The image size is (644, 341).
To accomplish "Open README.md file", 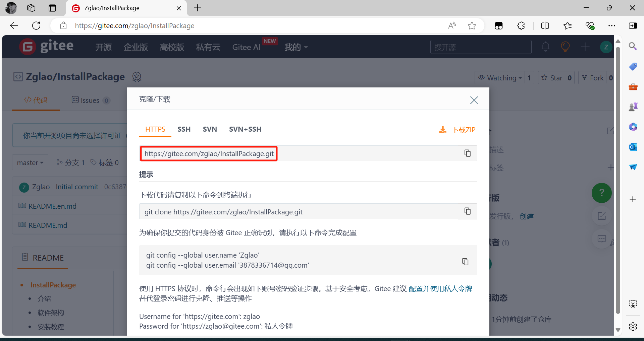I will pyautogui.click(x=48, y=225).
